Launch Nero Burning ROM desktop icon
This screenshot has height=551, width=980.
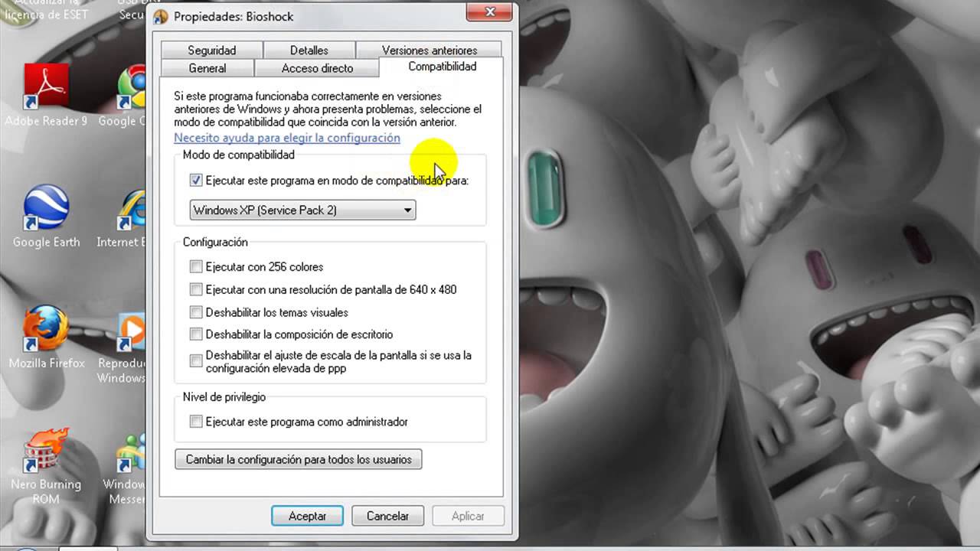point(46,465)
